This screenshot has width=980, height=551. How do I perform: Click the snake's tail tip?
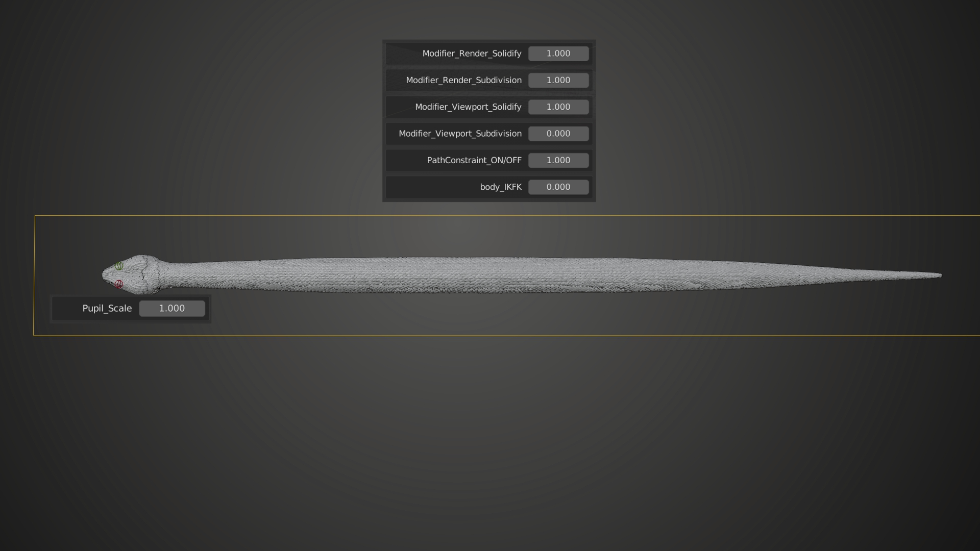pyautogui.click(x=940, y=275)
